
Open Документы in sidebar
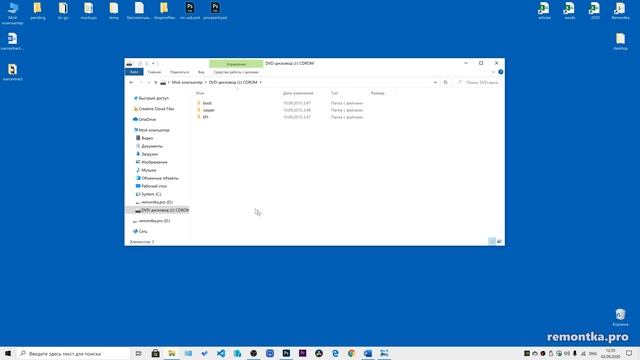pyautogui.click(x=149, y=146)
